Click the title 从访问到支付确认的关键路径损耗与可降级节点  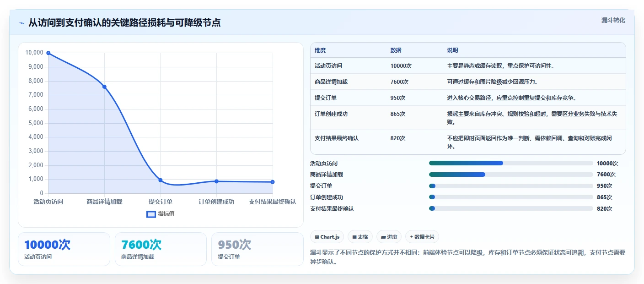[x=124, y=22]
